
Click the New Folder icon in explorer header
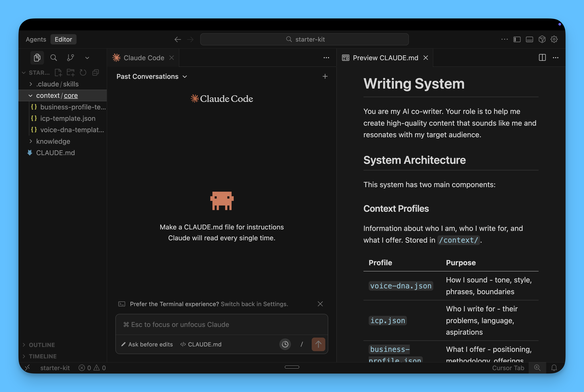click(71, 73)
